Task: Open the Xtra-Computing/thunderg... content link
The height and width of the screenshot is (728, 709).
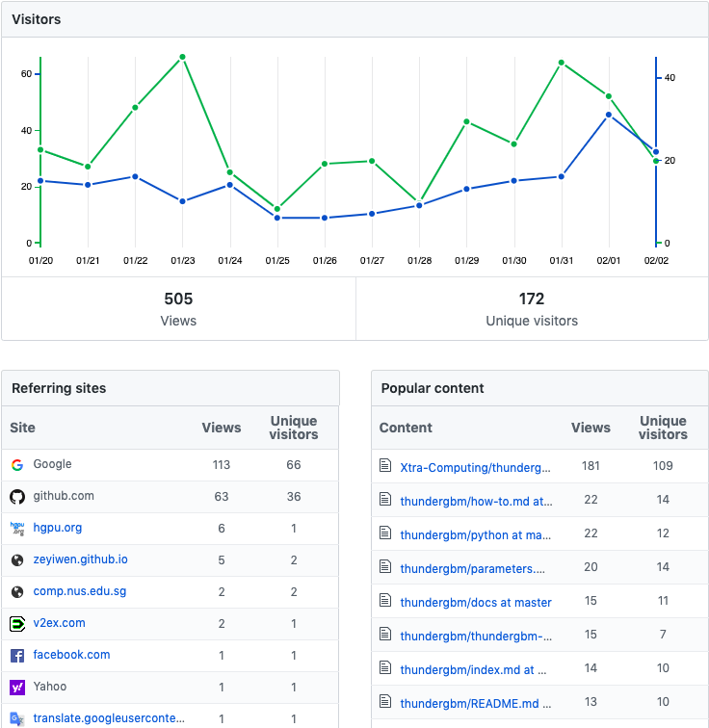Action: [476, 468]
